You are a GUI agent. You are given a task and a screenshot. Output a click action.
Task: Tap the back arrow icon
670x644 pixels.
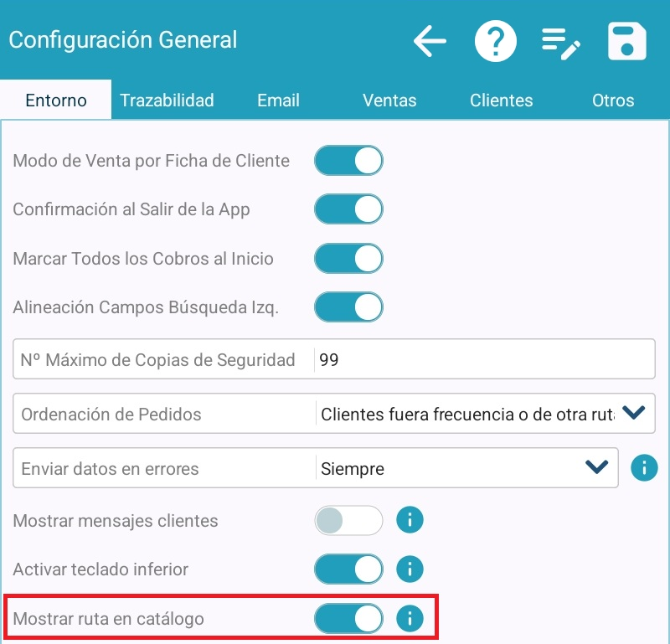430,40
